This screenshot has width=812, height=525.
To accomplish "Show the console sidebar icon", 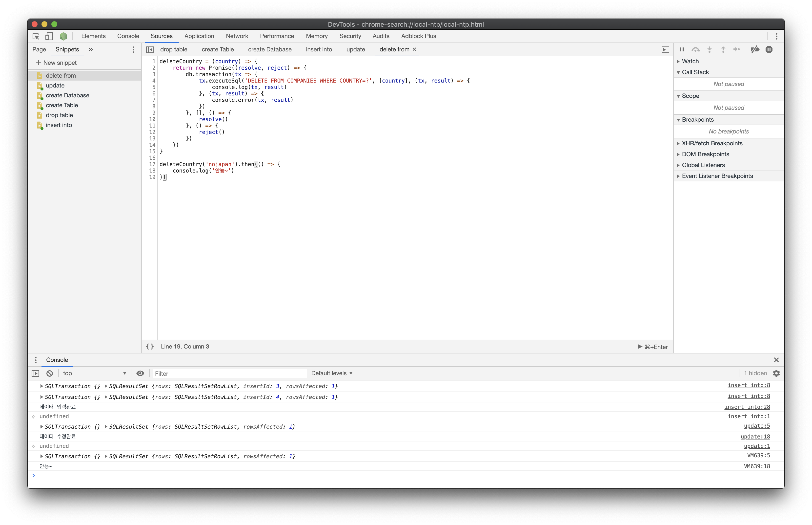I will 35,373.
